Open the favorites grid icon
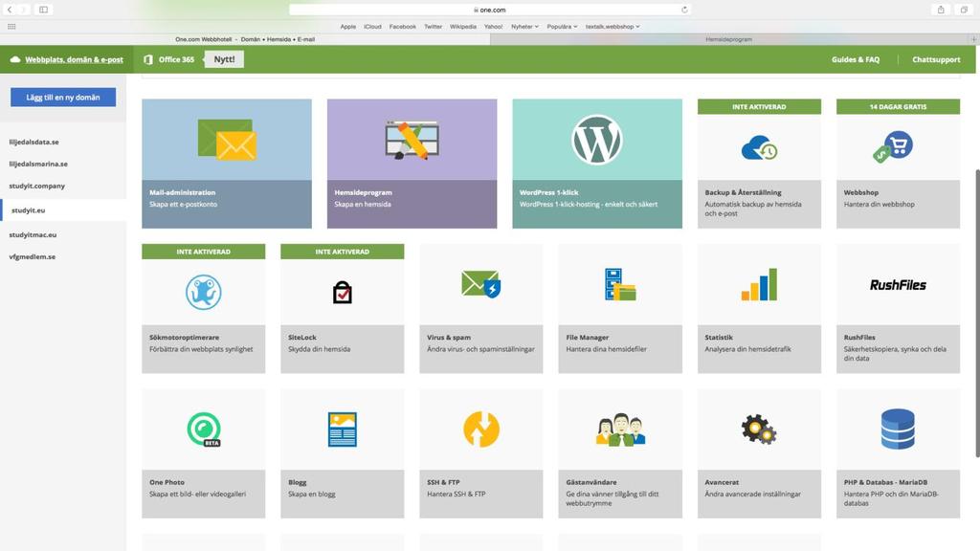 pyautogui.click(x=11, y=26)
